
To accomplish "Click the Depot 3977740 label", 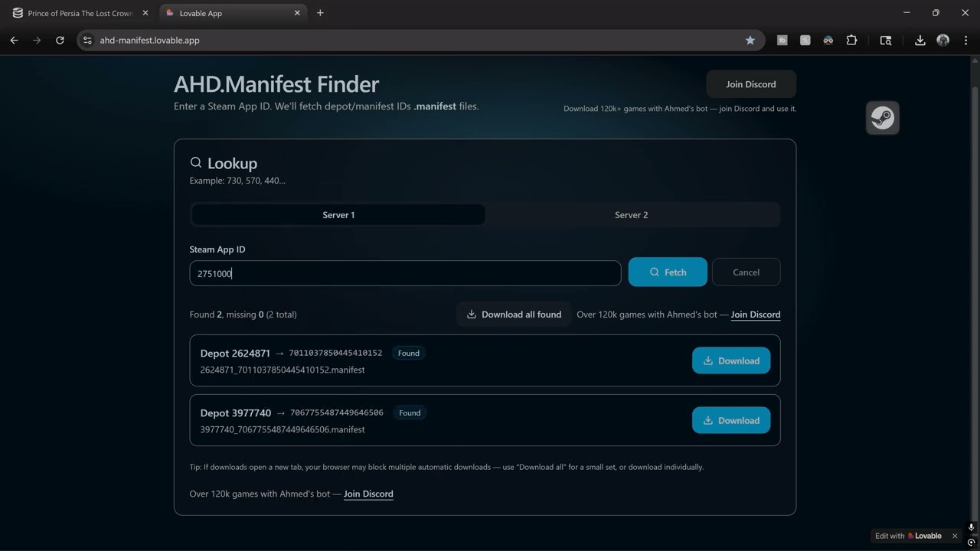I will coord(236,413).
